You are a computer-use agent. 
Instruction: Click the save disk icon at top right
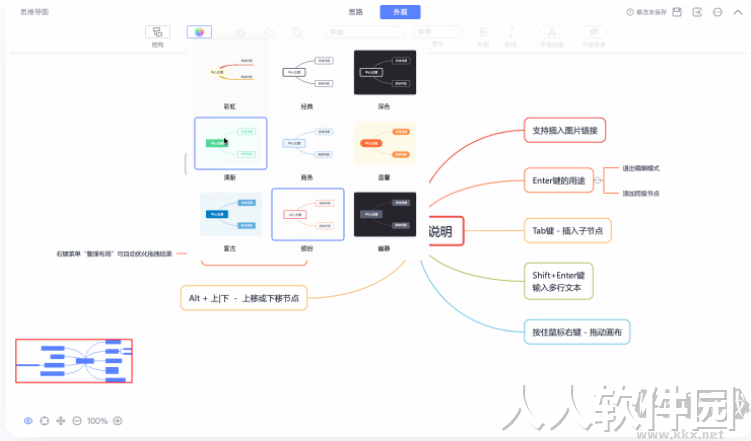click(677, 12)
